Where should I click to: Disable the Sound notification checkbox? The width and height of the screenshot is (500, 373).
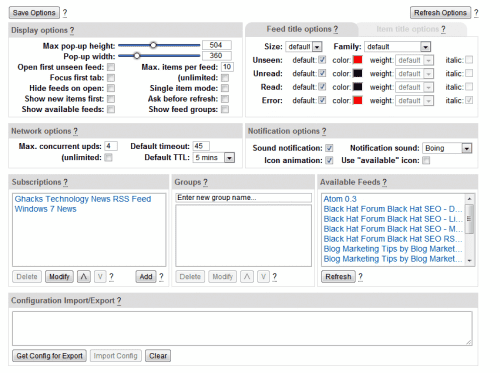pos(329,148)
